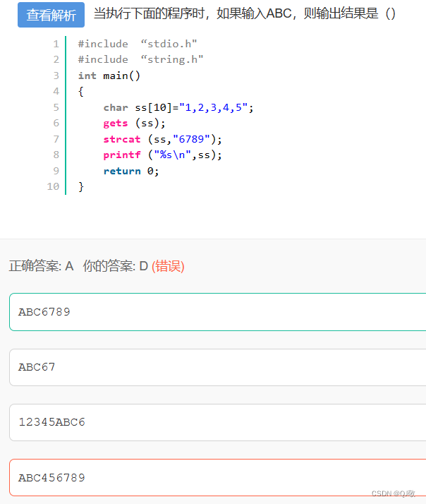This screenshot has width=426, height=504.
Task: Click code line 2 include string.h
Action: click(141, 59)
